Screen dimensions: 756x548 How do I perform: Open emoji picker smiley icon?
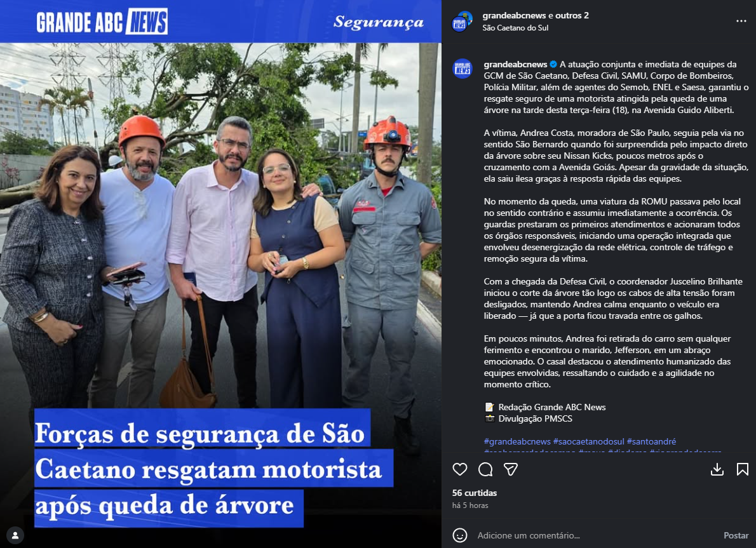click(x=460, y=535)
